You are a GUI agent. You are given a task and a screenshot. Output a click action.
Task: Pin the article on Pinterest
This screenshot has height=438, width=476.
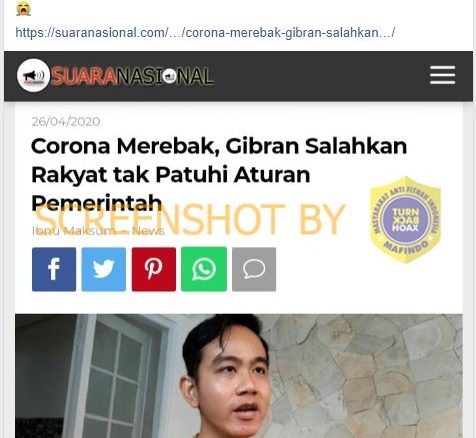pyautogui.click(x=154, y=269)
